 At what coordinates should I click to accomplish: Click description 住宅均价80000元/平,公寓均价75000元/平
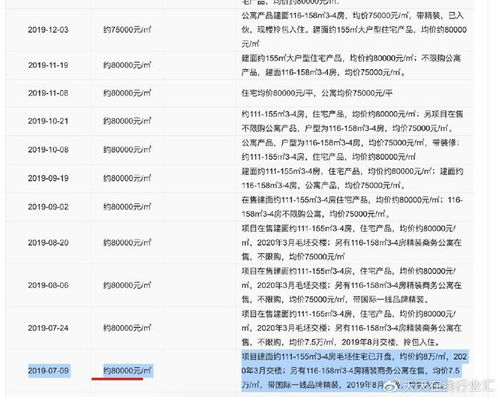(317, 93)
